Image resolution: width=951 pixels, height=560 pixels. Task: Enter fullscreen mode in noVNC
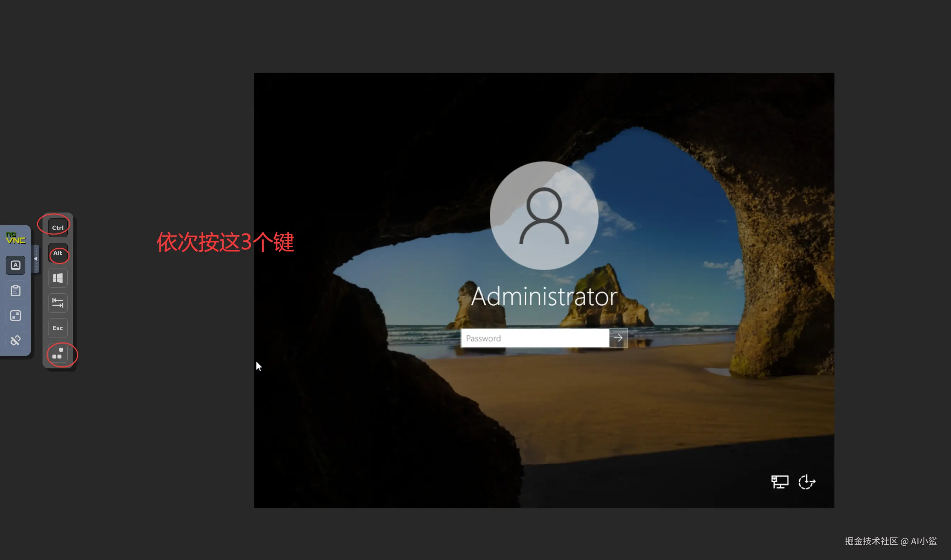click(16, 316)
